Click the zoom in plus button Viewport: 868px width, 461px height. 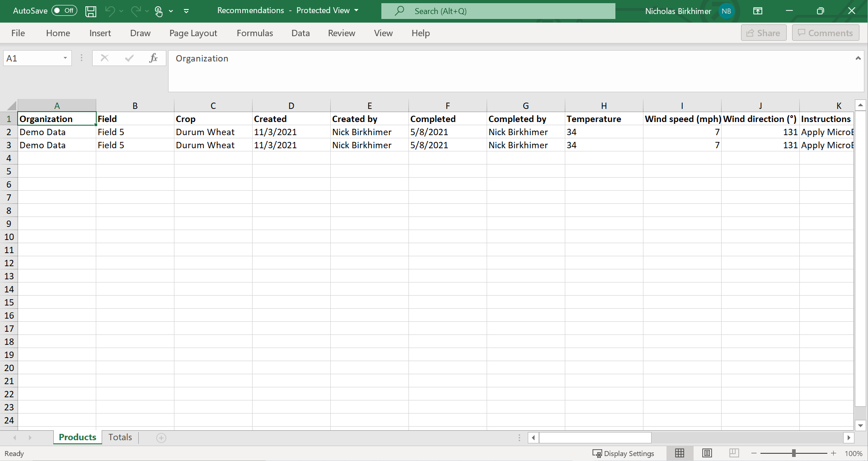[833, 453]
